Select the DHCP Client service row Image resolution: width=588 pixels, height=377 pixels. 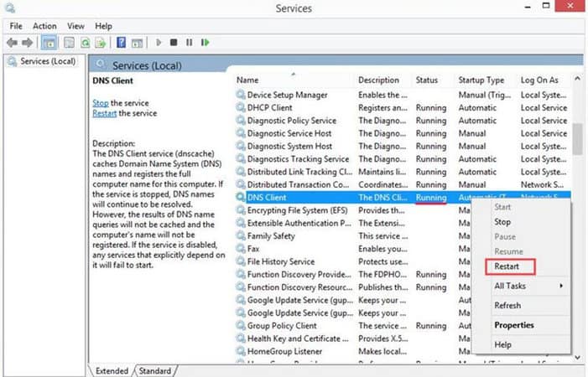tap(269, 108)
